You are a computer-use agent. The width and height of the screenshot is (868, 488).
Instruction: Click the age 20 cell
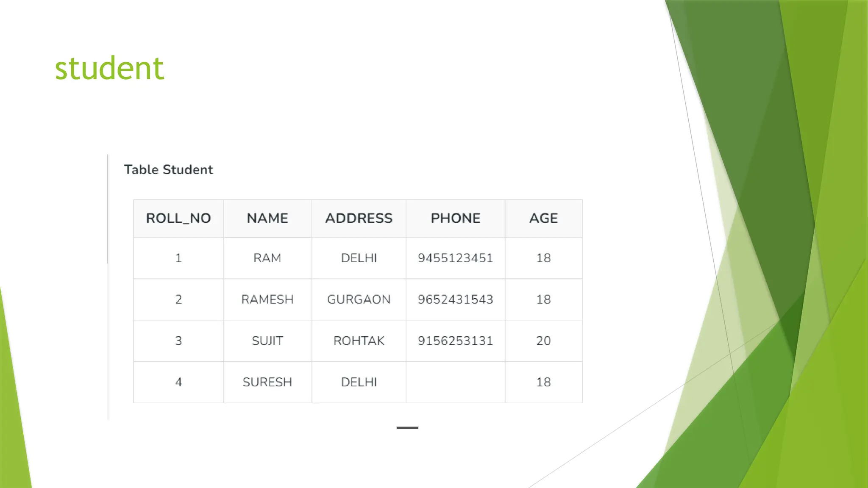point(543,341)
